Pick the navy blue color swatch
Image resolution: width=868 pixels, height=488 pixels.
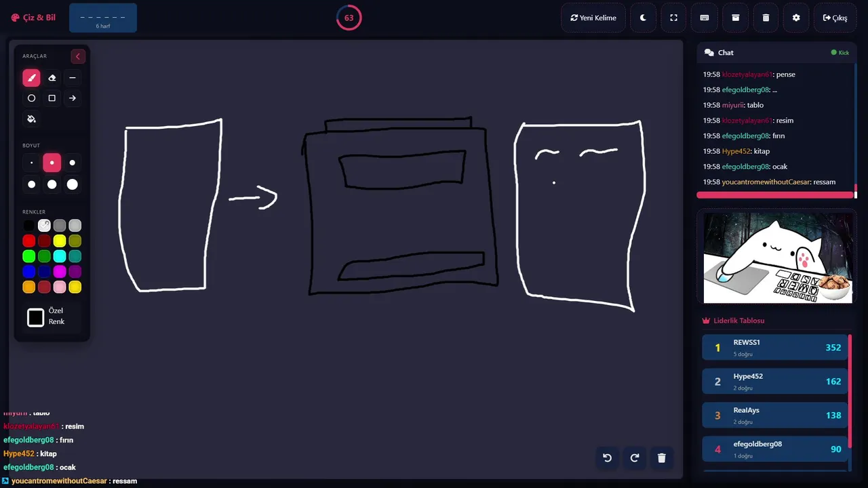point(44,272)
